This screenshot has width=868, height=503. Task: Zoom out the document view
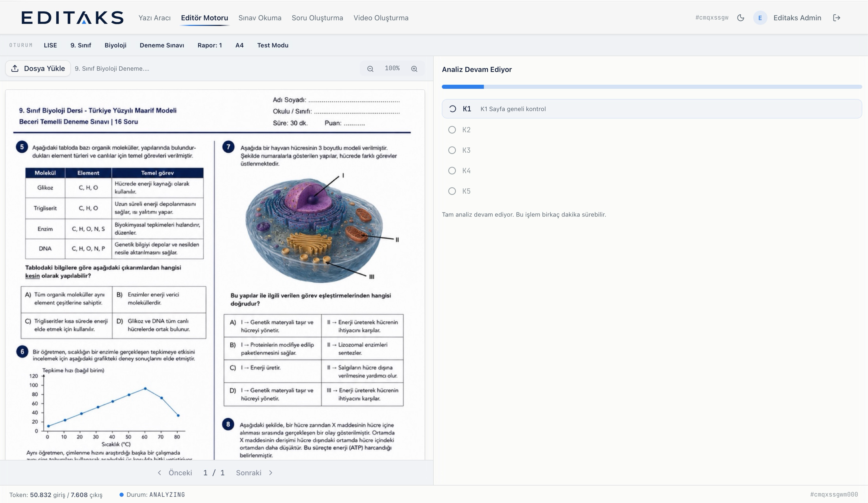tap(370, 69)
